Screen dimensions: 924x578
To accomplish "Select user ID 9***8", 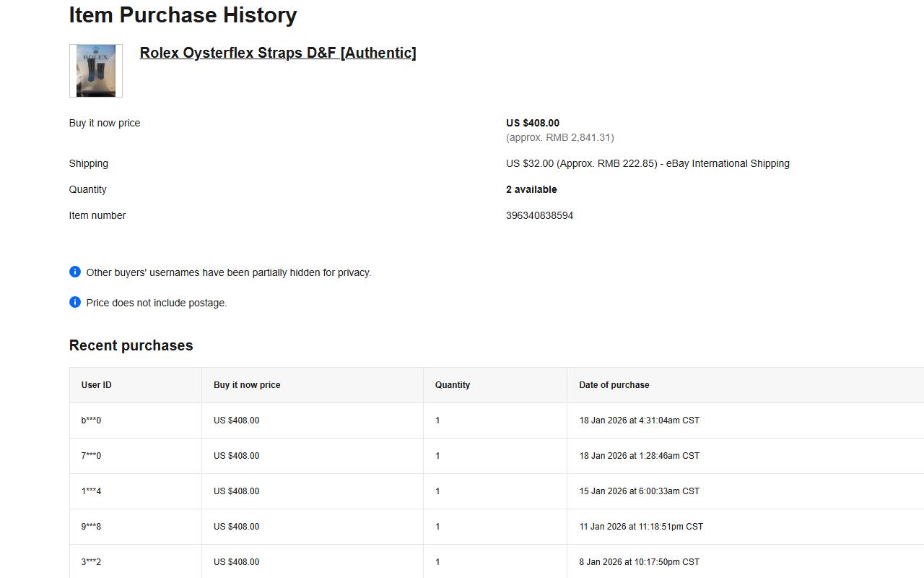I will coord(91,527).
